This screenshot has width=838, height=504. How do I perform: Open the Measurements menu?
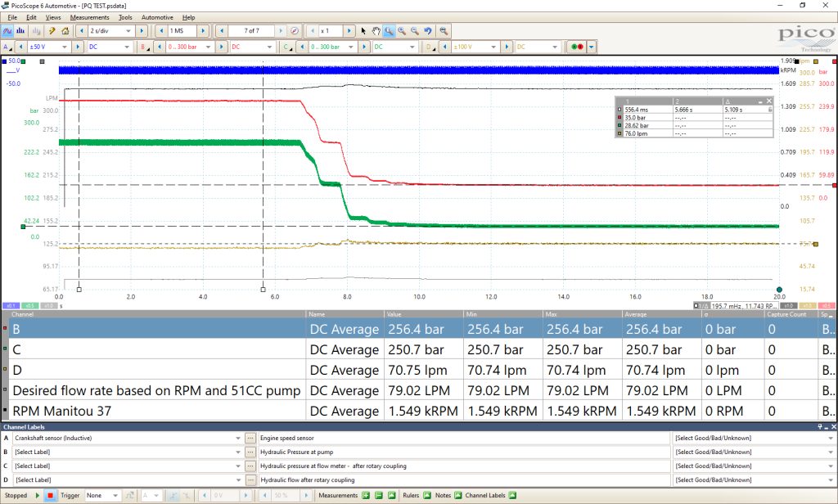click(89, 17)
